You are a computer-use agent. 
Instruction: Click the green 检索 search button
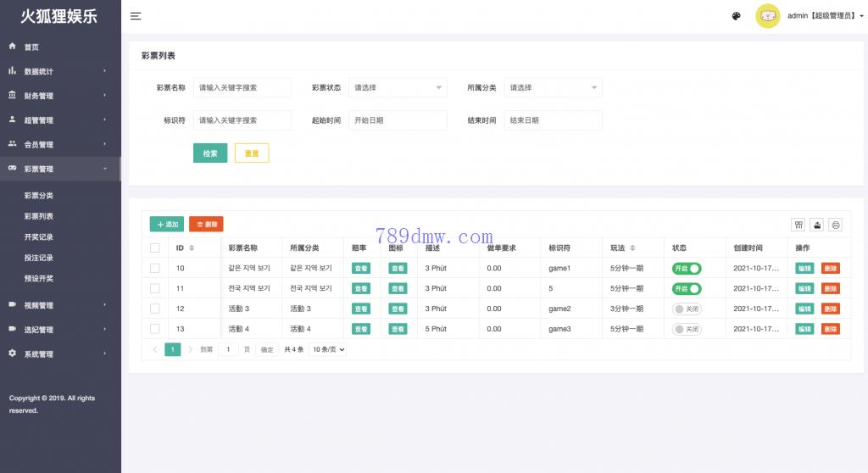(x=210, y=153)
